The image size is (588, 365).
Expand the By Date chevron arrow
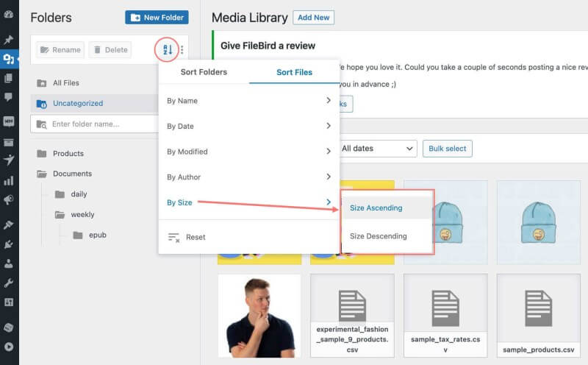click(x=329, y=126)
